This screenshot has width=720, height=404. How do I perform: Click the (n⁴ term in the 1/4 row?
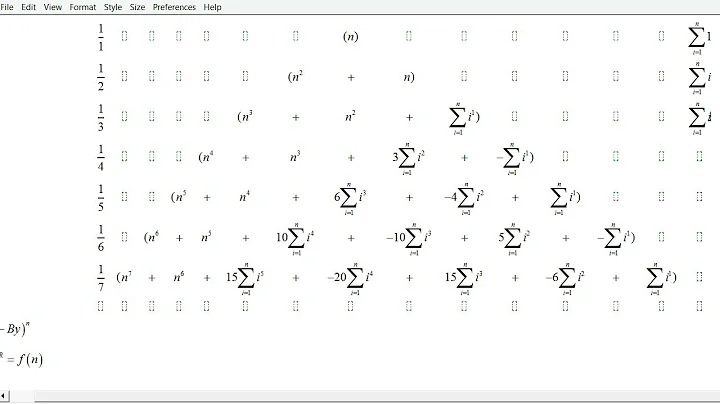point(206,157)
